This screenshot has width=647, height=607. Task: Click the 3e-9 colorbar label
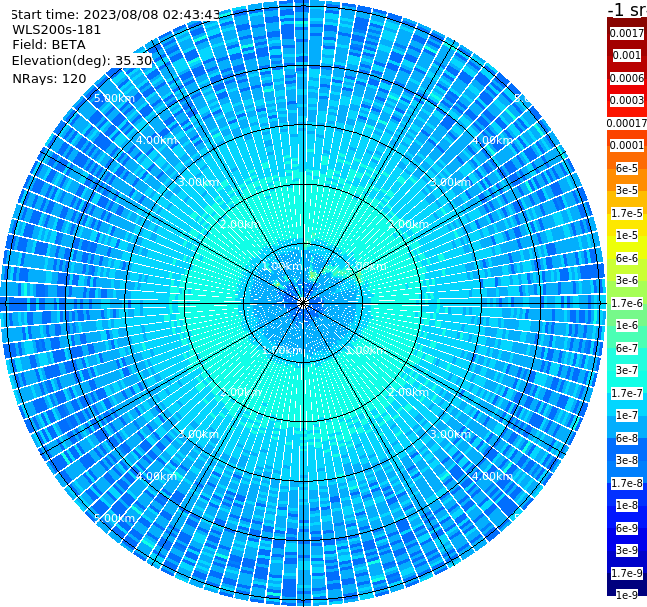pos(627,550)
